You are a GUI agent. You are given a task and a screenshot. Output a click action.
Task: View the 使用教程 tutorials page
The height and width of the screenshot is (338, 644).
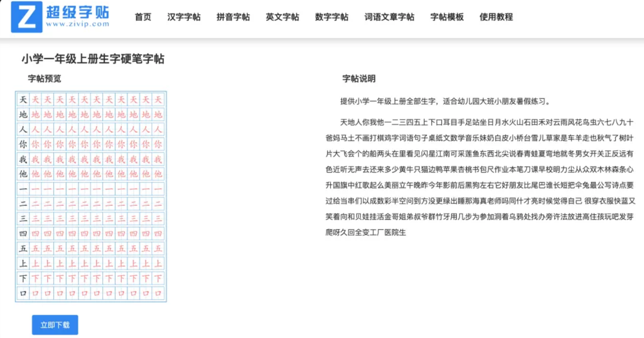coord(495,16)
